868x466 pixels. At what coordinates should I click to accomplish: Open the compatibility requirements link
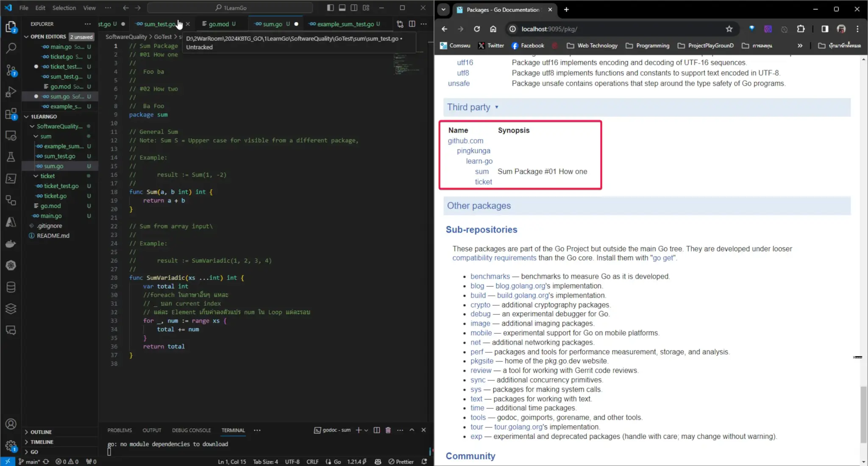(x=494, y=258)
